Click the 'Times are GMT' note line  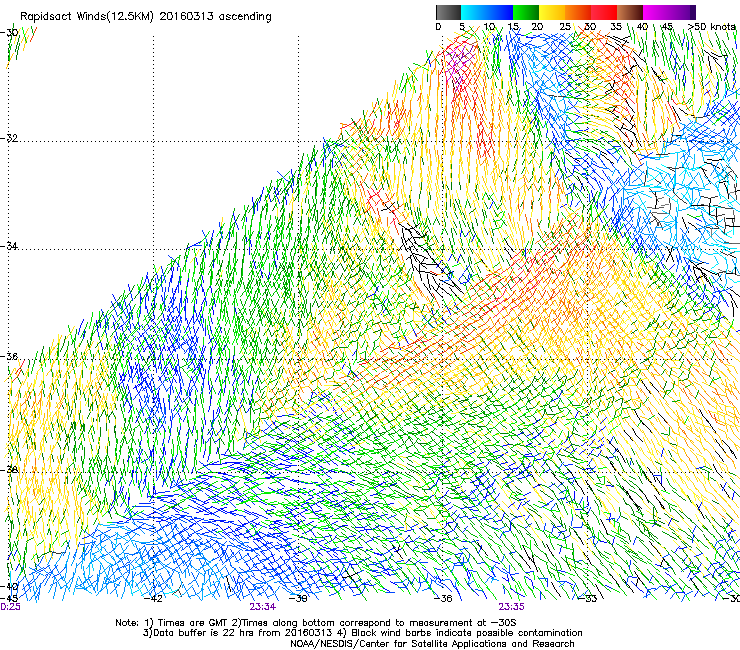(x=316, y=623)
